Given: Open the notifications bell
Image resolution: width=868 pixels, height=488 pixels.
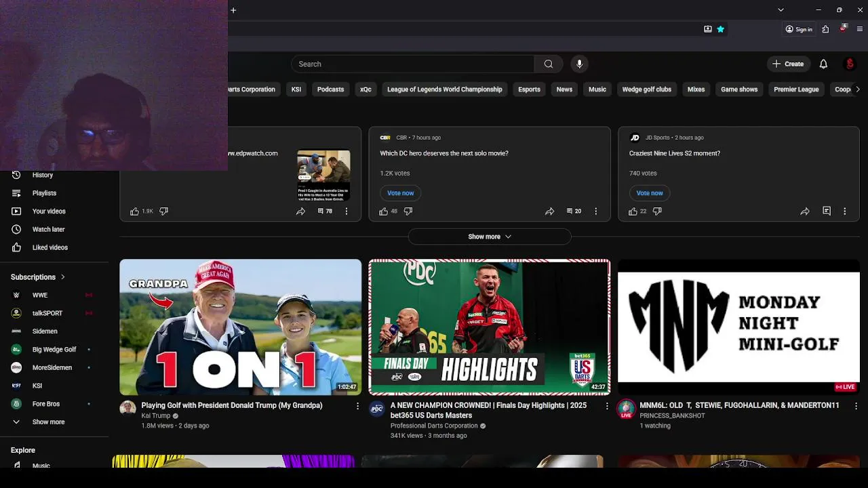Looking at the screenshot, I should pyautogui.click(x=823, y=64).
